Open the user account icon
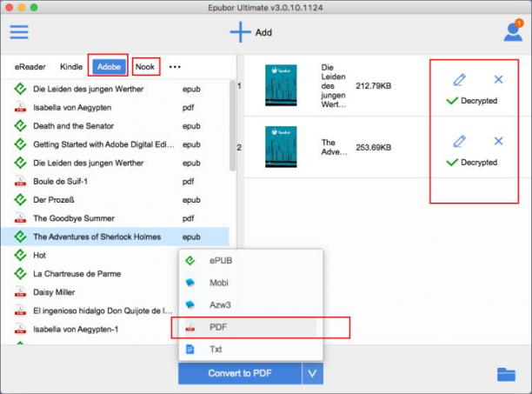532x394 pixels. 513,30
